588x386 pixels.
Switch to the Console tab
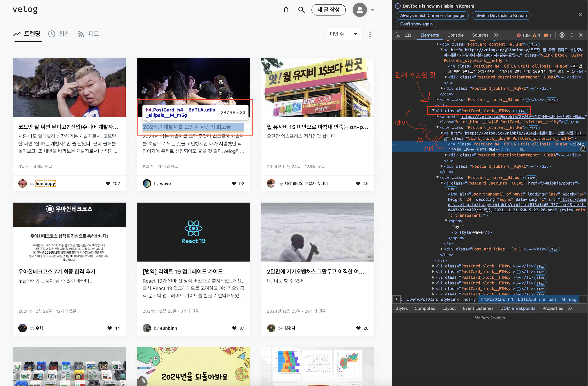[455, 35]
